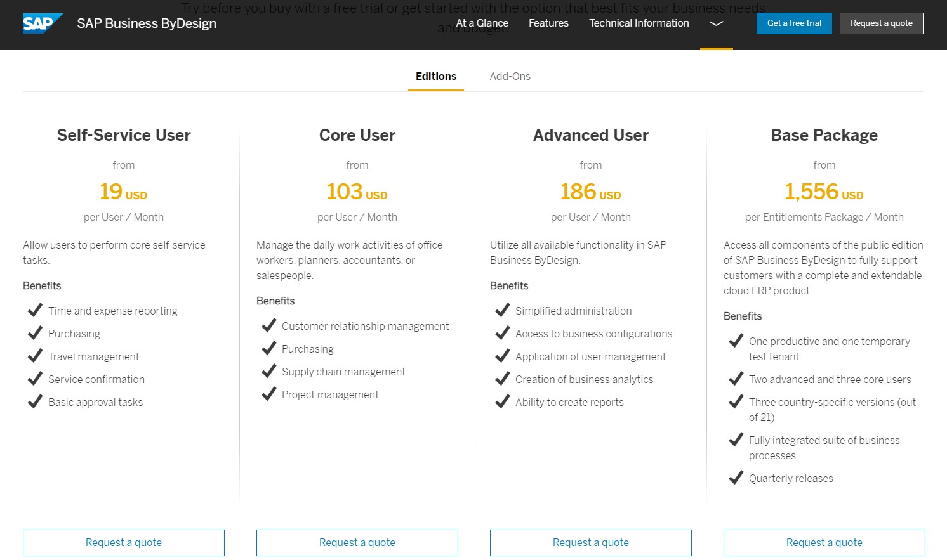Click the 19 USD price
Image resolution: width=947 pixels, height=560 pixels.
pos(124,192)
